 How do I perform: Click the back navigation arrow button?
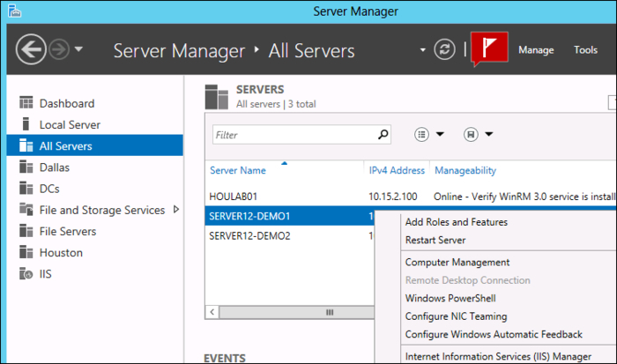[x=31, y=49]
